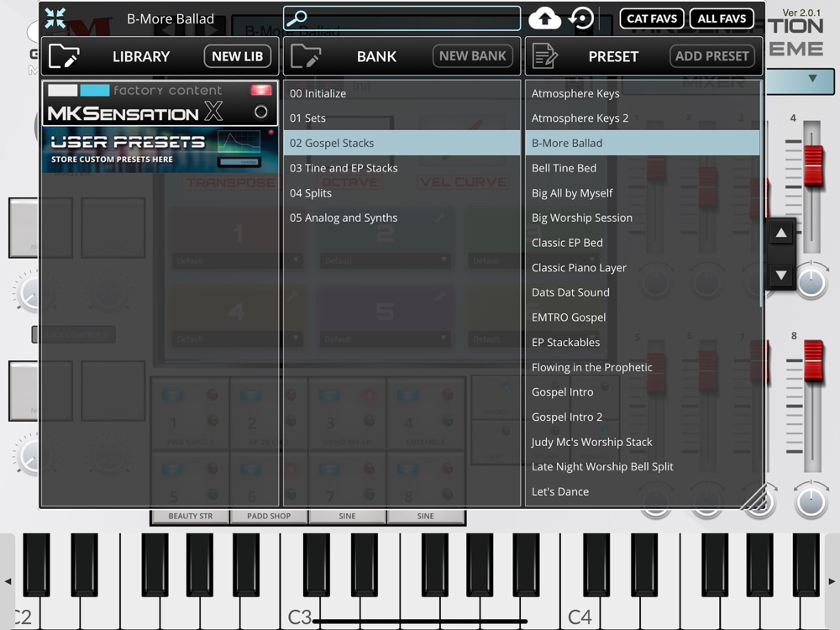Step up with the mixer up arrow

click(x=781, y=233)
